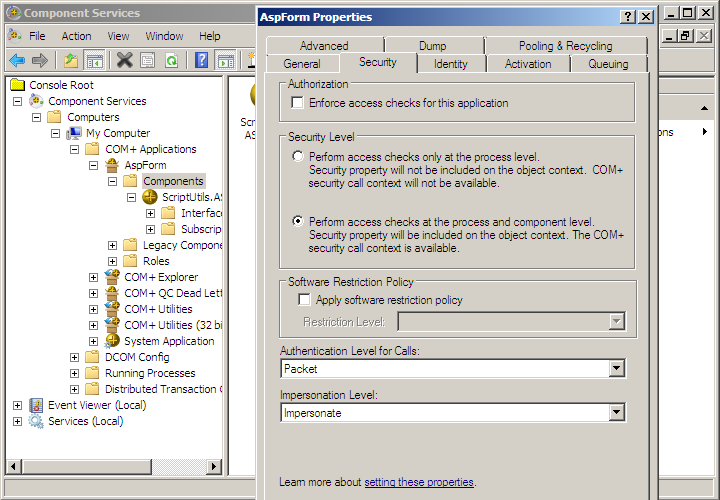Click the Component Services title bar icon
Viewport: 720px width, 500px height.
point(14,13)
